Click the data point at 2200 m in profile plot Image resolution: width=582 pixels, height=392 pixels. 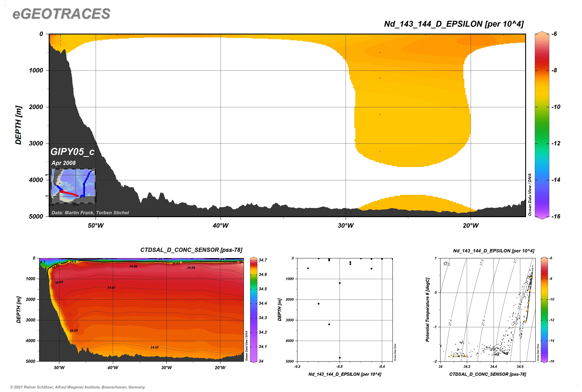tap(319, 304)
